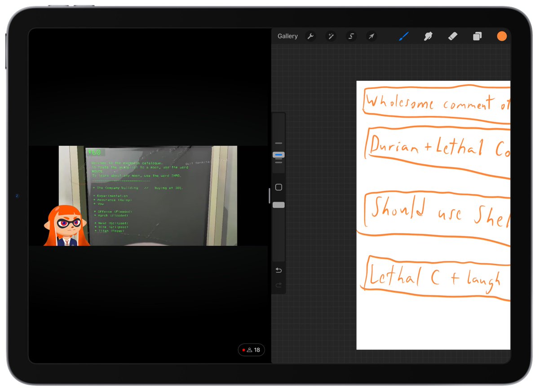Click the split view divider handle
539x392 pixels.
point(269,196)
